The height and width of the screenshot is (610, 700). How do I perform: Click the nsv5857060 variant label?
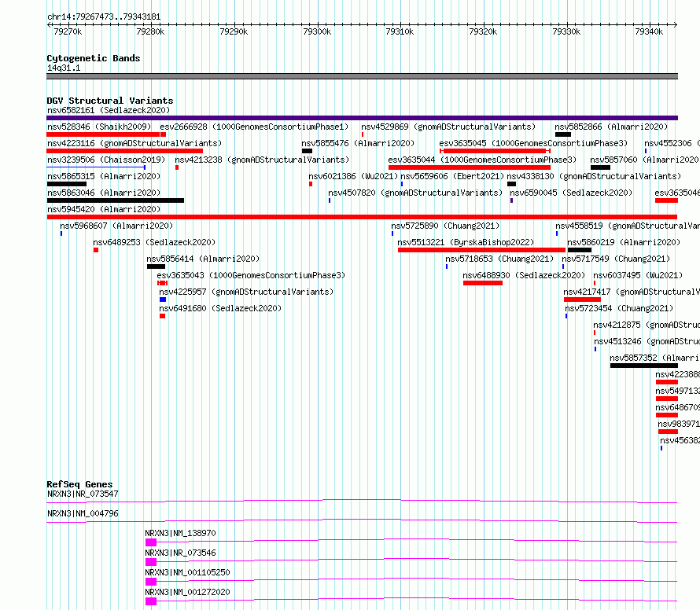pyautogui.click(x=644, y=160)
